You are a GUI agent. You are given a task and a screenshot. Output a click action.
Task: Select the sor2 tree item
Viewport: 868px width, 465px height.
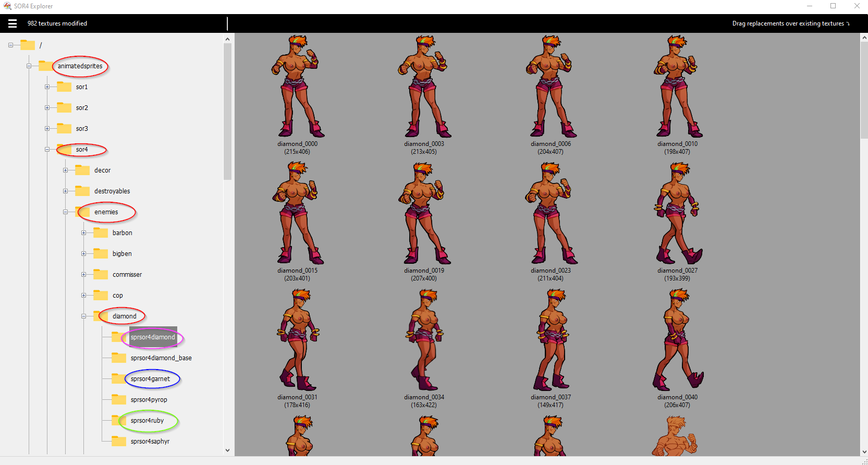[82, 108]
